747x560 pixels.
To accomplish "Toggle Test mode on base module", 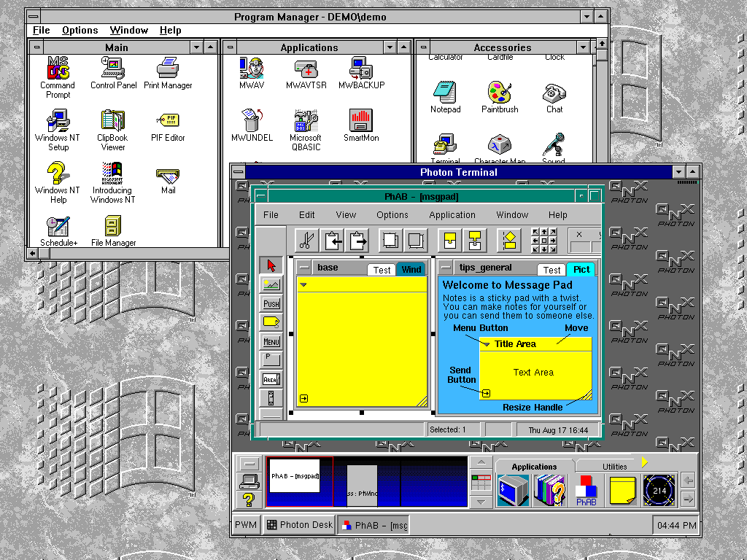I will point(382,270).
